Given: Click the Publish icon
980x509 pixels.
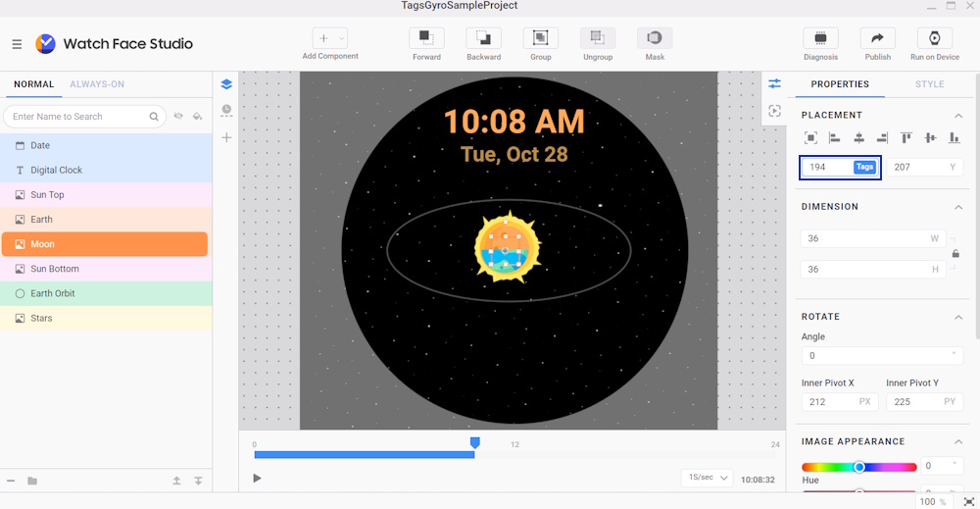Looking at the screenshot, I should pyautogui.click(x=877, y=38).
